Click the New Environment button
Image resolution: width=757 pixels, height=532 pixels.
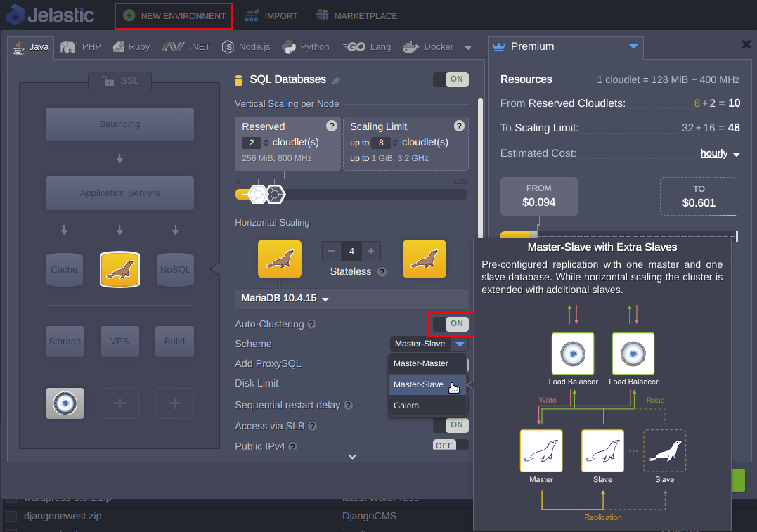pos(174,15)
